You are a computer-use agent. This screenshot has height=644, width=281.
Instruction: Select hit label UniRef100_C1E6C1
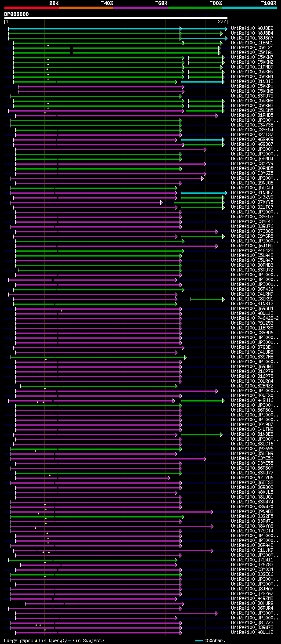pos(252,43)
